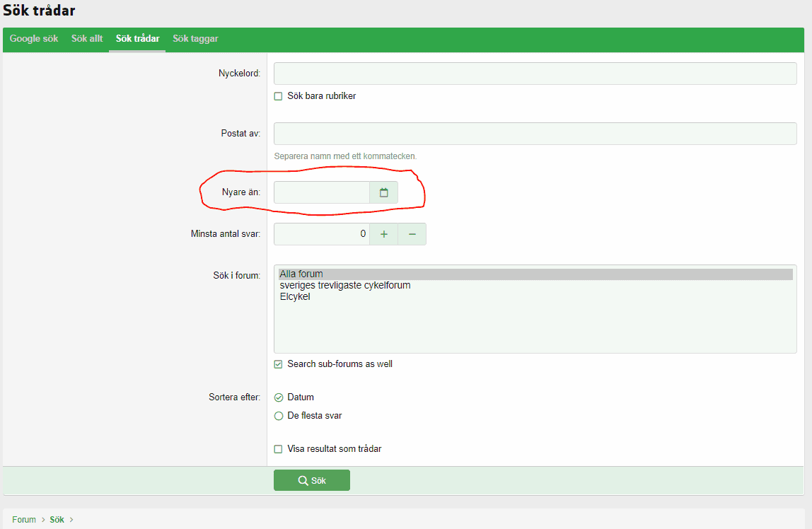Choose 'De flesta svar' sort option

pyautogui.click(x=279, y=416)
